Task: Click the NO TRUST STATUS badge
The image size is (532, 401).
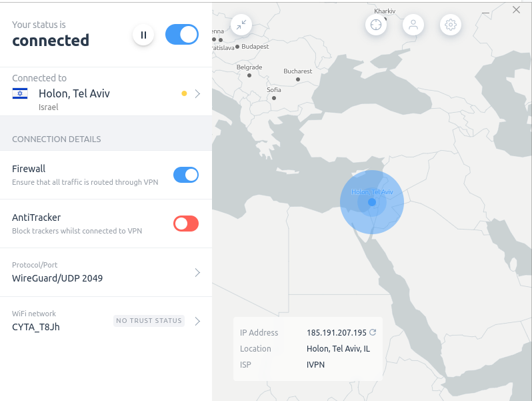Action: (149, 321)
